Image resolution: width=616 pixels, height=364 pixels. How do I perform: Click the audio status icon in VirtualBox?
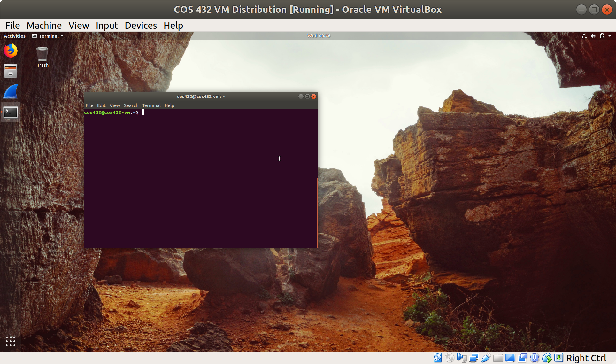(x=462, y=358)
